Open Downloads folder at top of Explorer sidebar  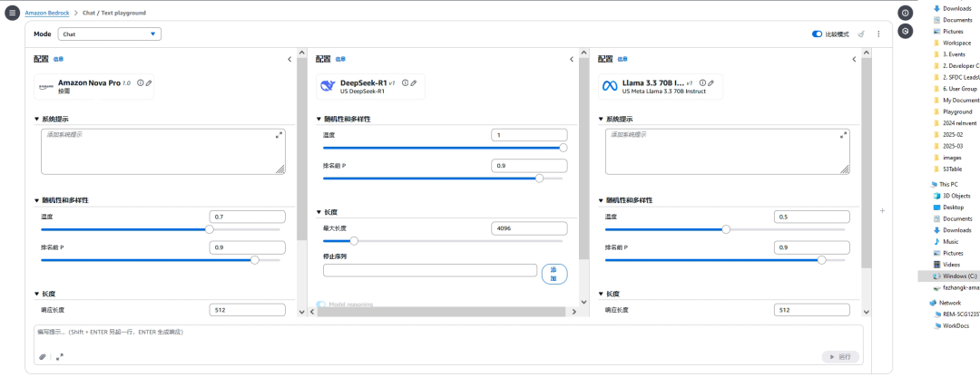click(953, 9)
